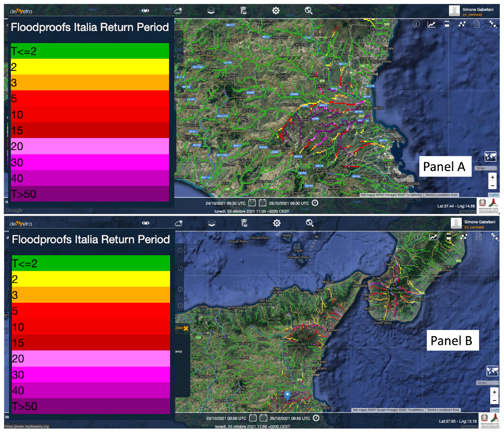This screenshot has height=435, width=504.
Task: Open the chart graph tool in Panel B
Action: tap(433, 237)
